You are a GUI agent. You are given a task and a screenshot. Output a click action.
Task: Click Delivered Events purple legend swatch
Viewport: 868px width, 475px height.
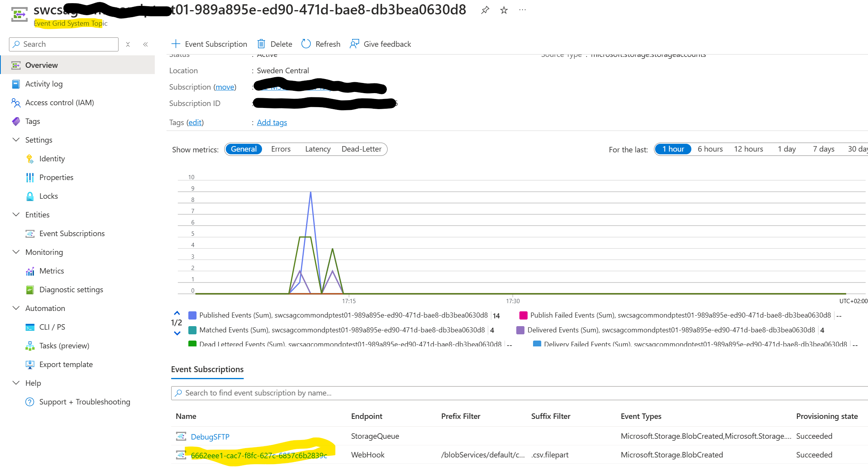pyautogui.click(x=520, y=330)
